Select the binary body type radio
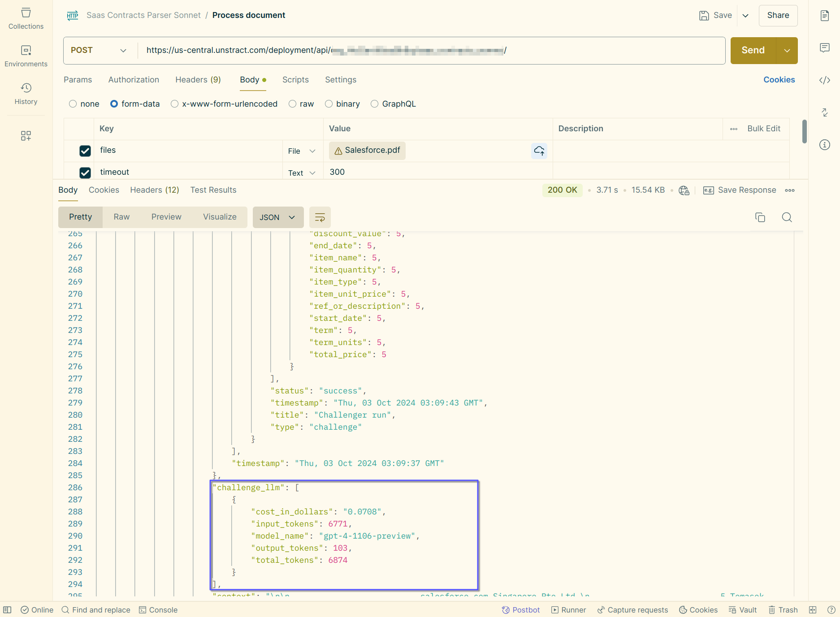 pos(329,104)
